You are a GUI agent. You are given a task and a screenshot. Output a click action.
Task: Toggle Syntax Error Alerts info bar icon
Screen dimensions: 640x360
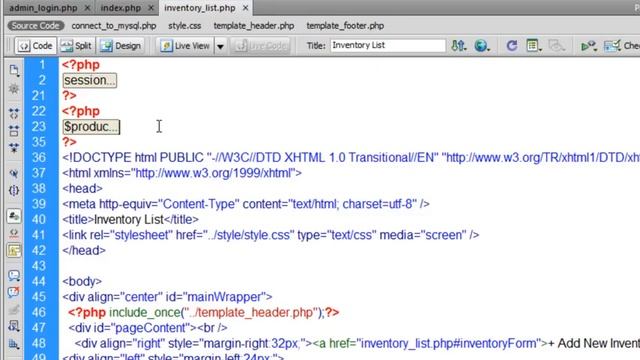(14, 250)
